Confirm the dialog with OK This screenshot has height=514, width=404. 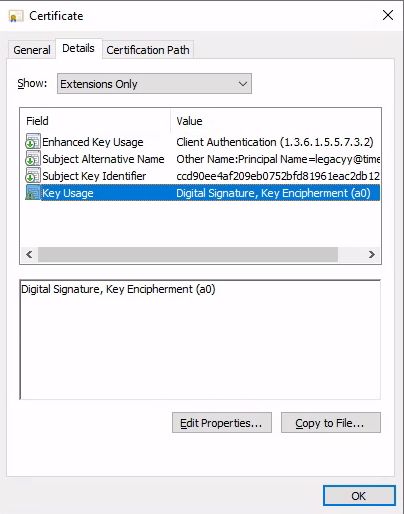click(359, 496)
